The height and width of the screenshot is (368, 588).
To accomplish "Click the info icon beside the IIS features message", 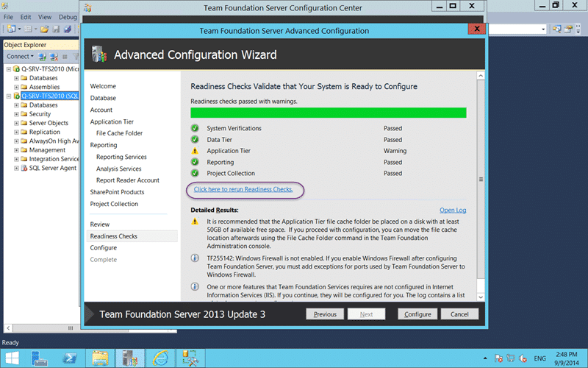I will click(x=195, y=286).
